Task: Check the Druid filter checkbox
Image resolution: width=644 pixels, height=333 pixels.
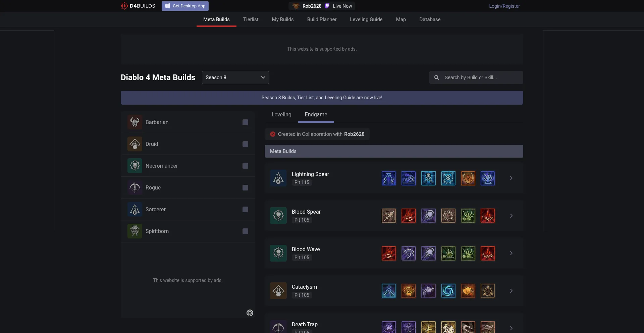Action: click(245, 144)
